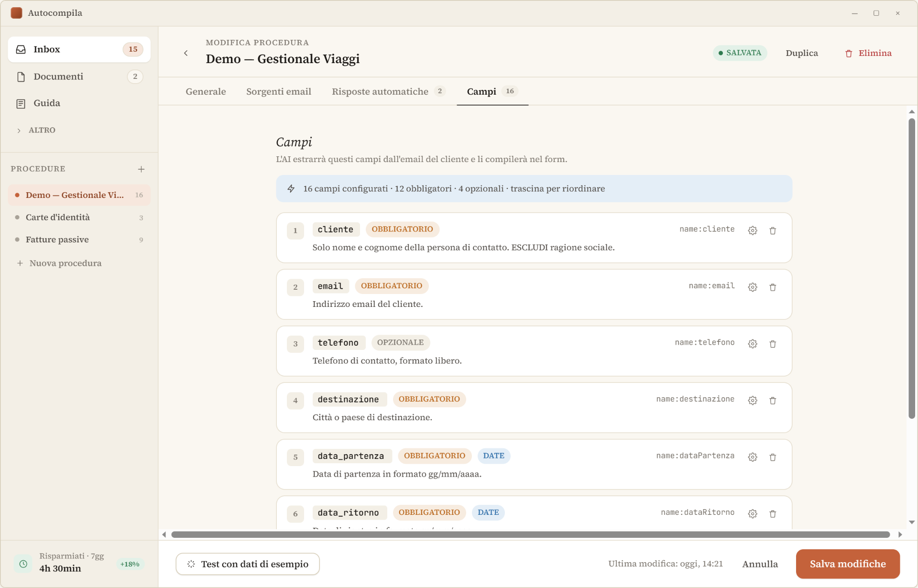Click the +18% savings badge
Viewport: 918px width, 588px height.
130,564
